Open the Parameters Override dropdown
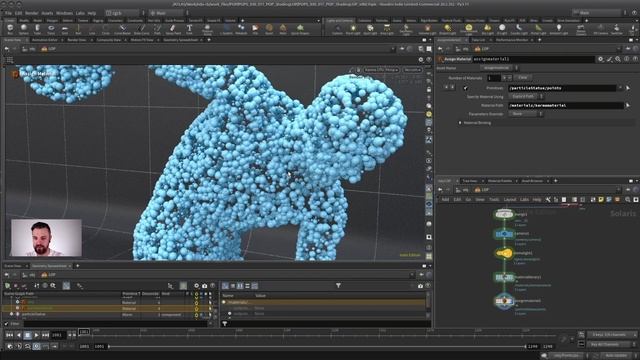Screen dimensions: 640x360 coord(526,114)
